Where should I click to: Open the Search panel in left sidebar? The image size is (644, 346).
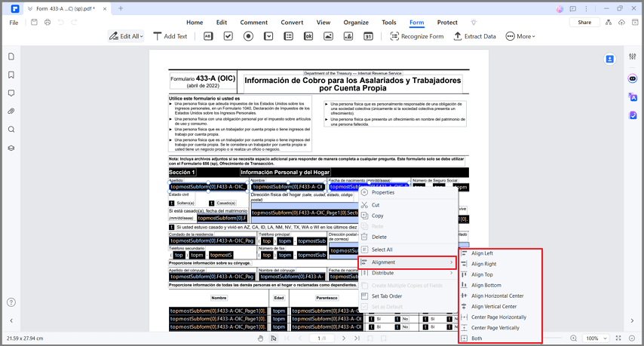point(11,130)
